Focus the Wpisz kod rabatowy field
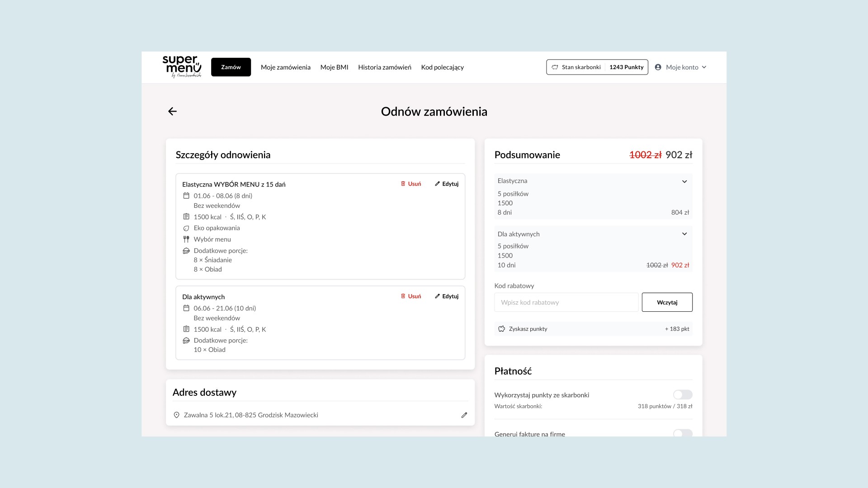 [566, 302]
